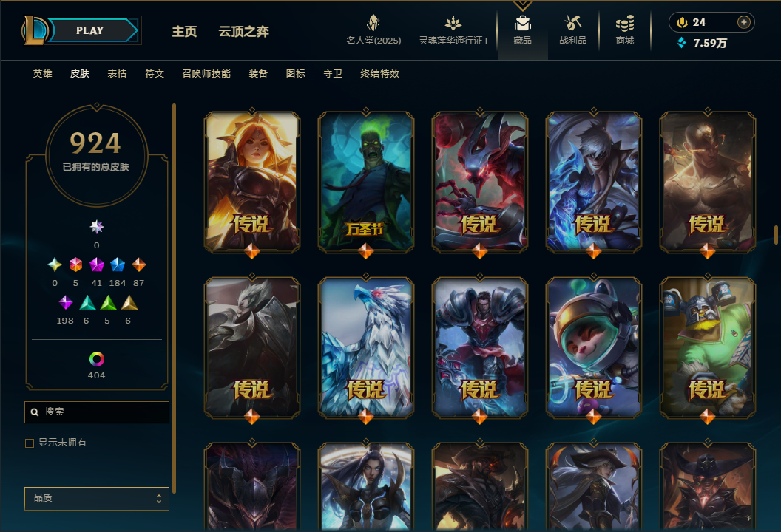This screenshot has width=781, height=532.
Task: Click the orange legendary gem icon
Action: pyautogui.click(x=139, y=265)
